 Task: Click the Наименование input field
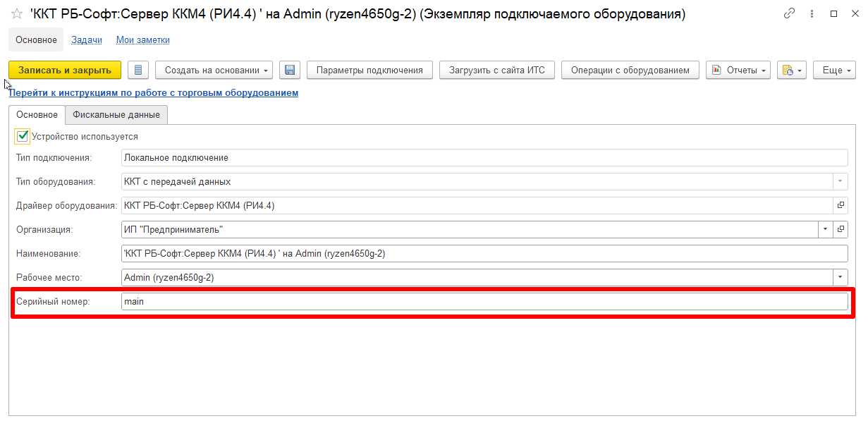484,253
